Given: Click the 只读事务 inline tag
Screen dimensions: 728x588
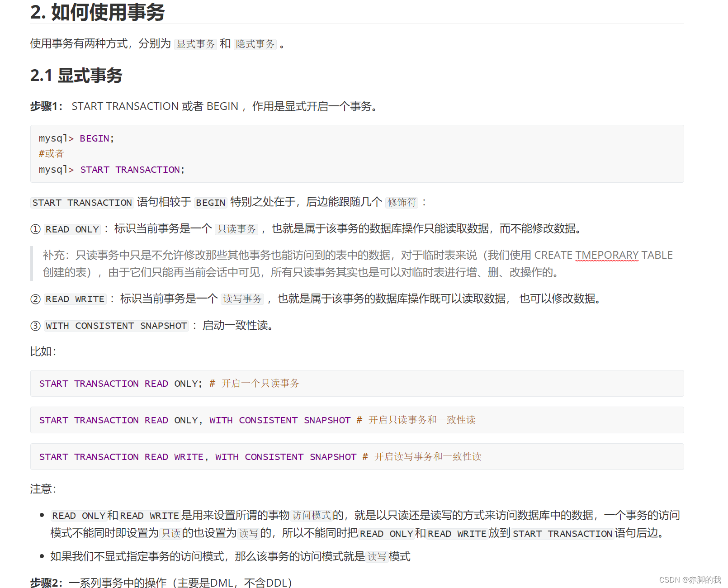Looking at the screenshot, I should (x=236, y=229).
